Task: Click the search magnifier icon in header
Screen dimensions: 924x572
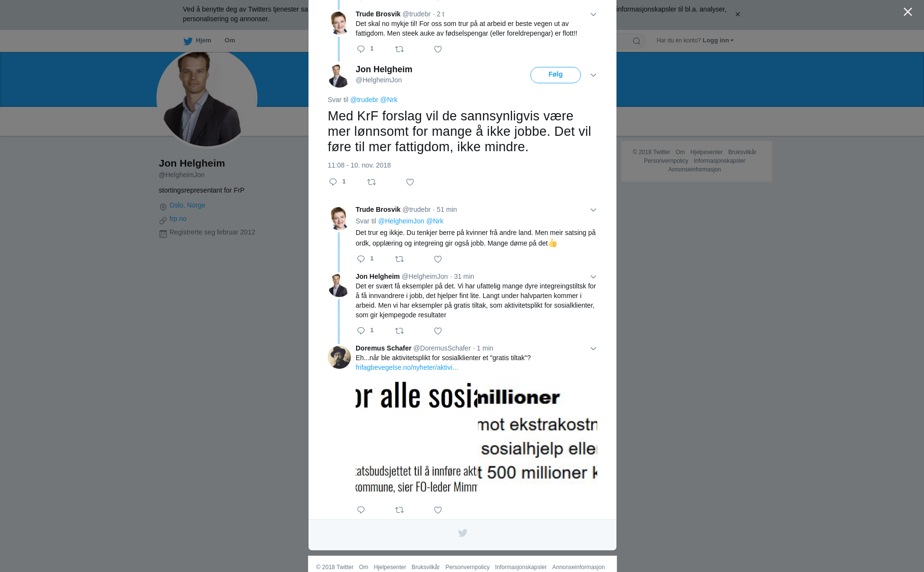Action: 637,41
